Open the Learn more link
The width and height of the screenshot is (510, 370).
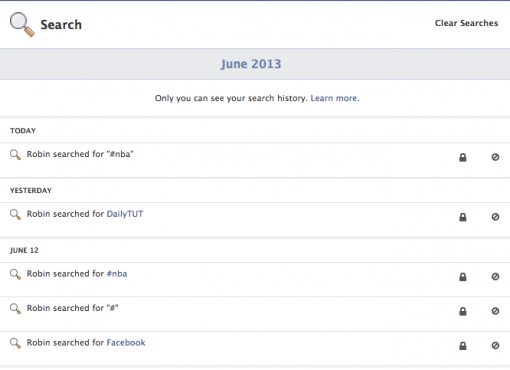pos(335,98)
